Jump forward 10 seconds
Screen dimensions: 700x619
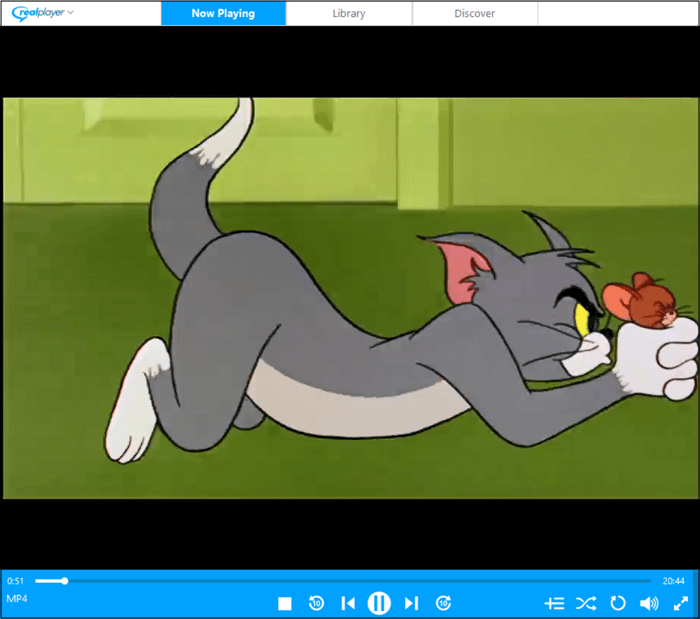(x=443, y=603)
